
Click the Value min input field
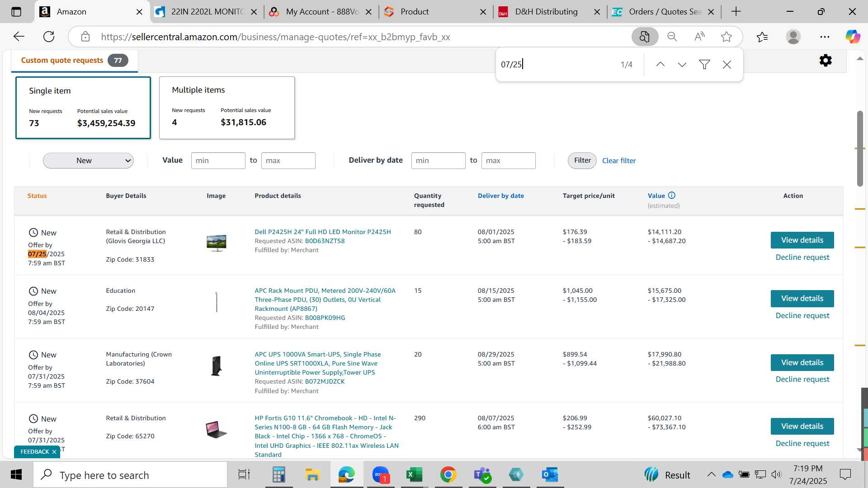pyautogui.click(x=218, y=160)
